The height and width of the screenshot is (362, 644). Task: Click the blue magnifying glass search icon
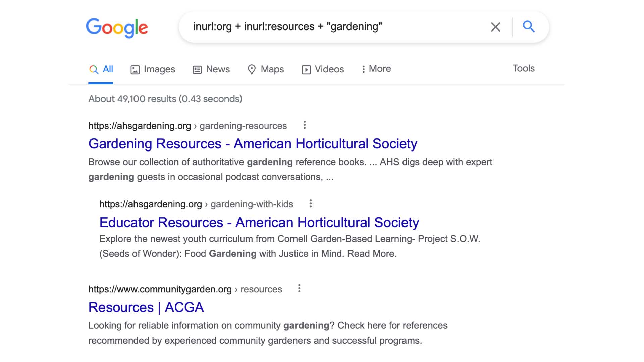point(529,26)
